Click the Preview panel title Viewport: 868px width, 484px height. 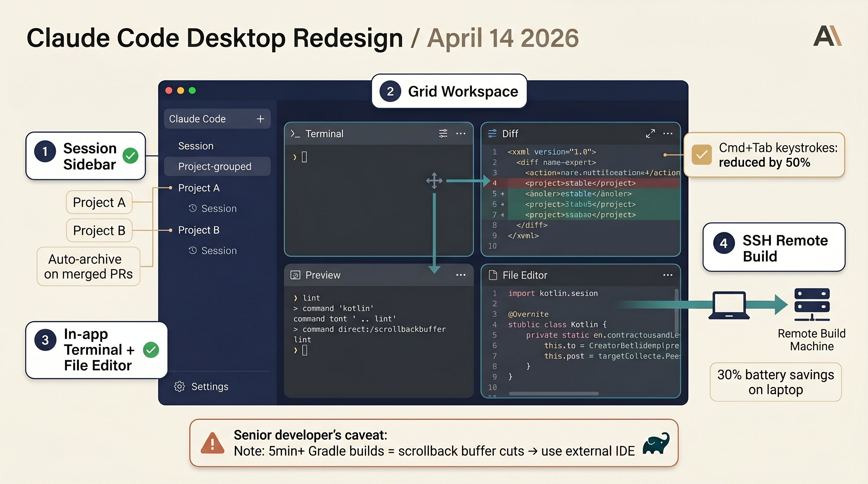click(323, 275)
